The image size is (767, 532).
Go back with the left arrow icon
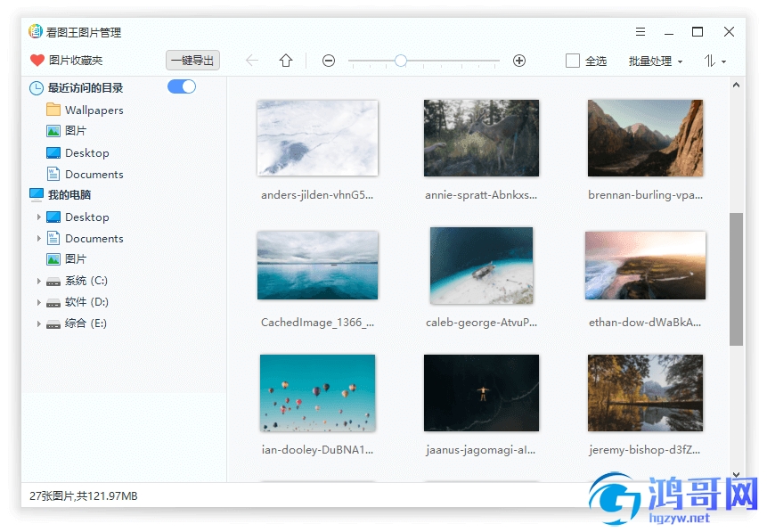[x=252, y=61]
